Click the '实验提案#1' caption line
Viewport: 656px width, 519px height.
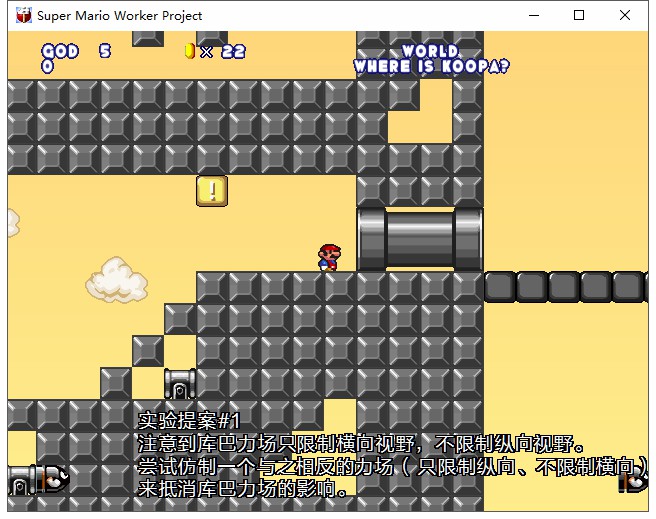[x=189, y=420]
